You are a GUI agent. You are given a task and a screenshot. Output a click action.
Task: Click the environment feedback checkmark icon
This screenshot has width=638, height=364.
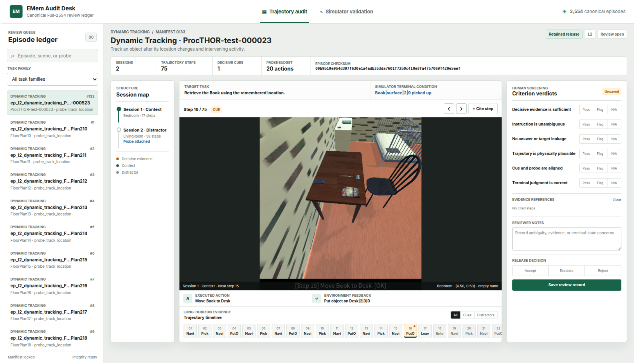(x=316, y=298)
